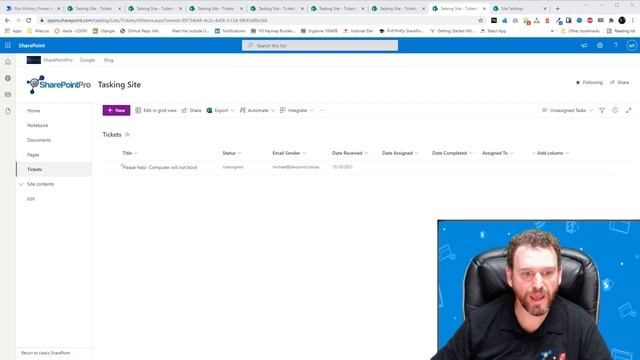Click Edit link under left navigation
The height and width of the screenshot is (360, 640).
(31, 199)
